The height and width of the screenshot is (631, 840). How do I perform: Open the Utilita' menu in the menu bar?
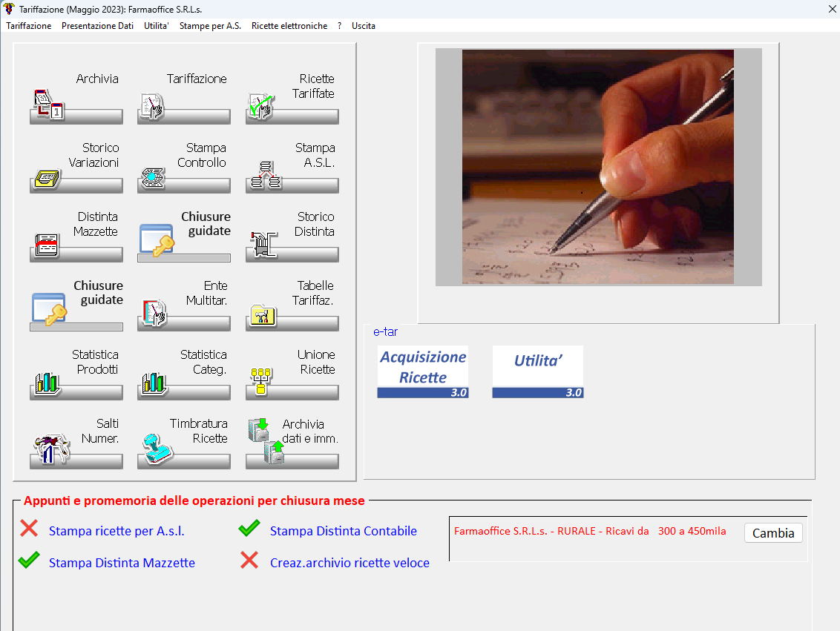point(157,26)
